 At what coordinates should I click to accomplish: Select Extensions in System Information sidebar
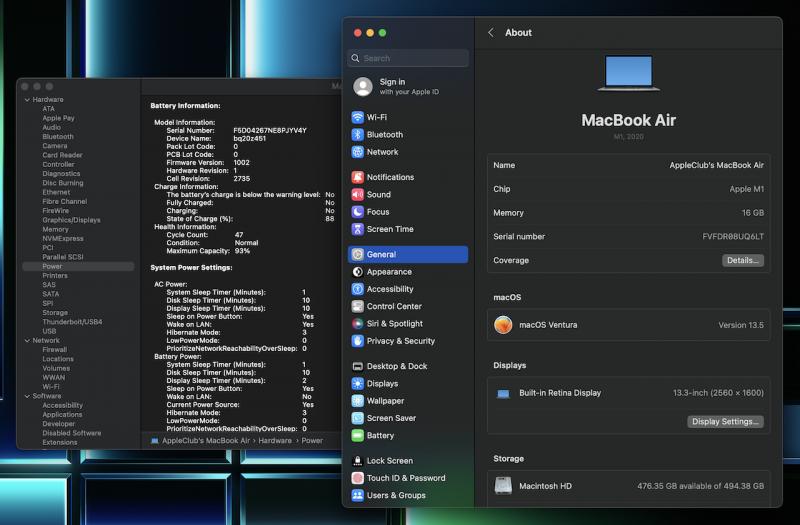pos(60,442)
